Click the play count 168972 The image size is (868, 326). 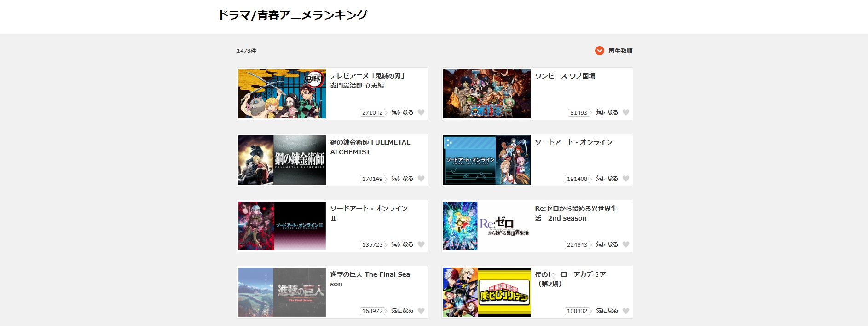(373, 311)
